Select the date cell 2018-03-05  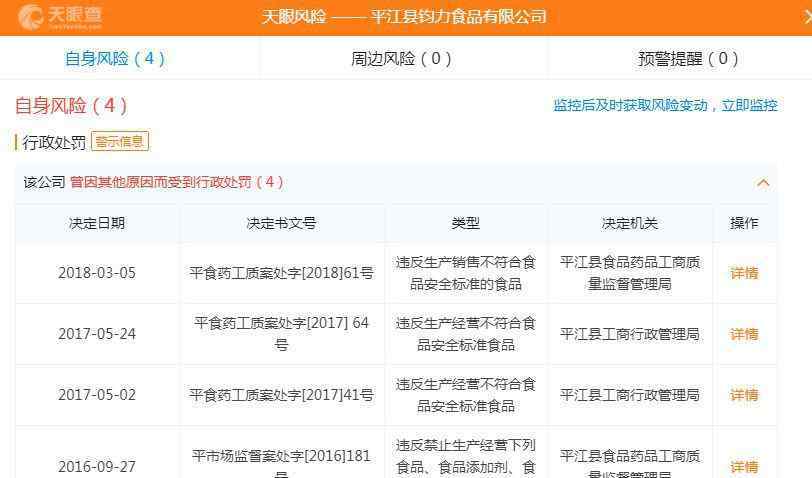(97, 273)
